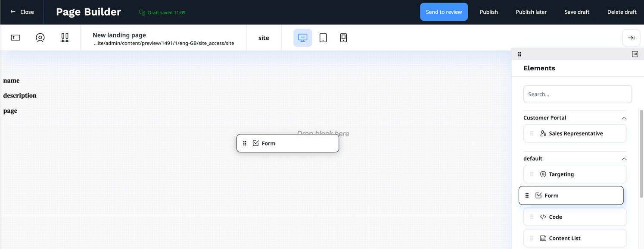Collapse the Elements sidebar using top-right arrow button
The width and height of the screenshot is (644, 249).
point(631,38)
